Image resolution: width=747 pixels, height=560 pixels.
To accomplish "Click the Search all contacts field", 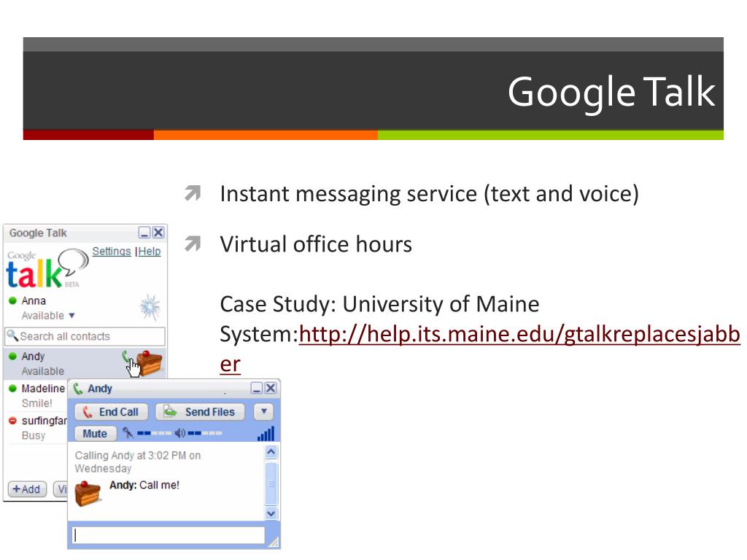I will (85, 337).
